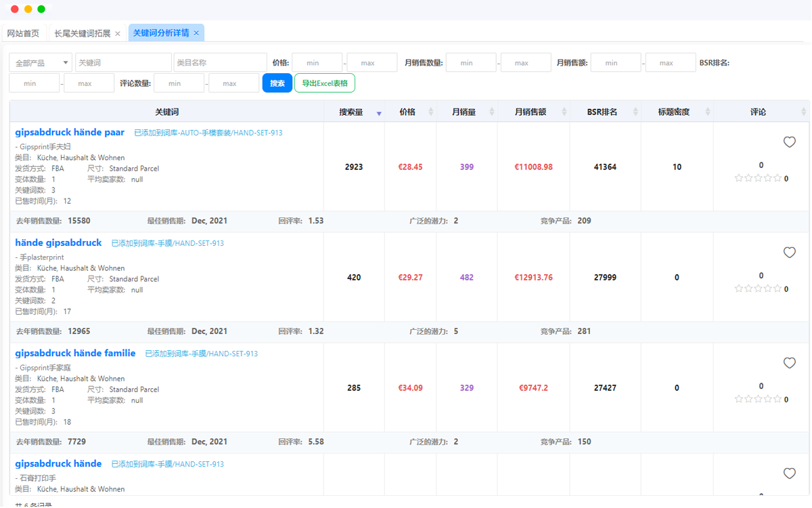
Task: Sort table by 搜索量 column
Action: (x=379, y=112)
